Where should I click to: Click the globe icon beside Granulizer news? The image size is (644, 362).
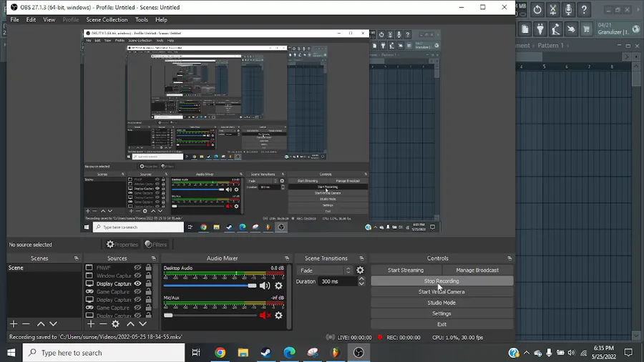pyautogui.click(x=636, y=29)
